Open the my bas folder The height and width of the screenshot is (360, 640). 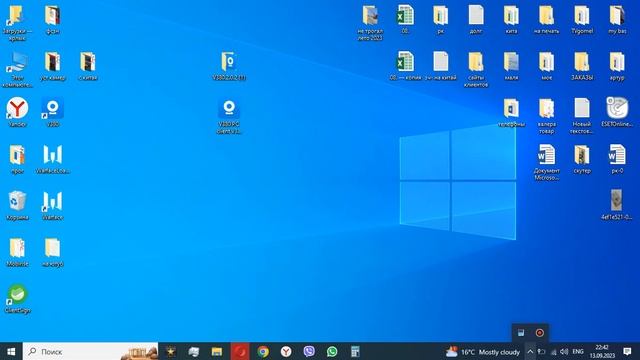[617, 16]
